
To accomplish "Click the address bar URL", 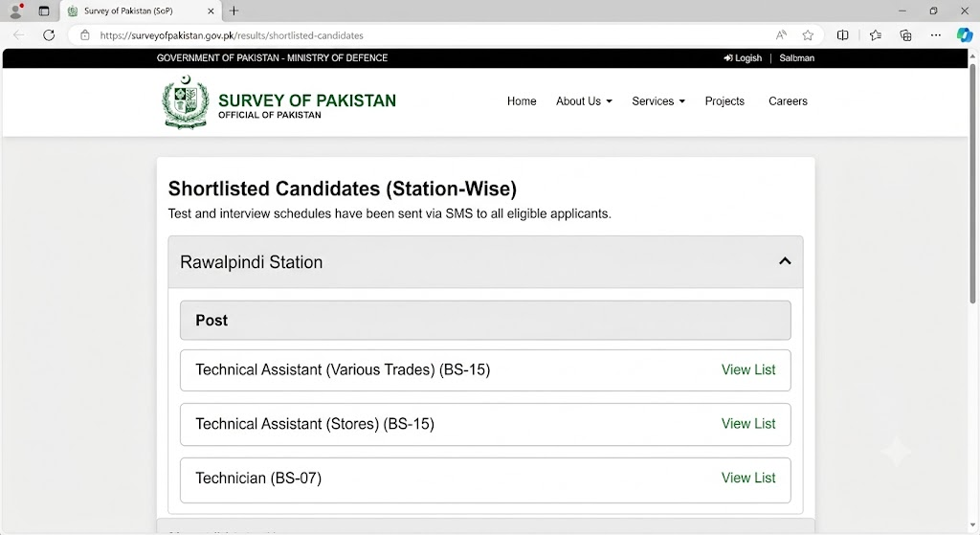I will pyautogui.click(x=232, y=35).
